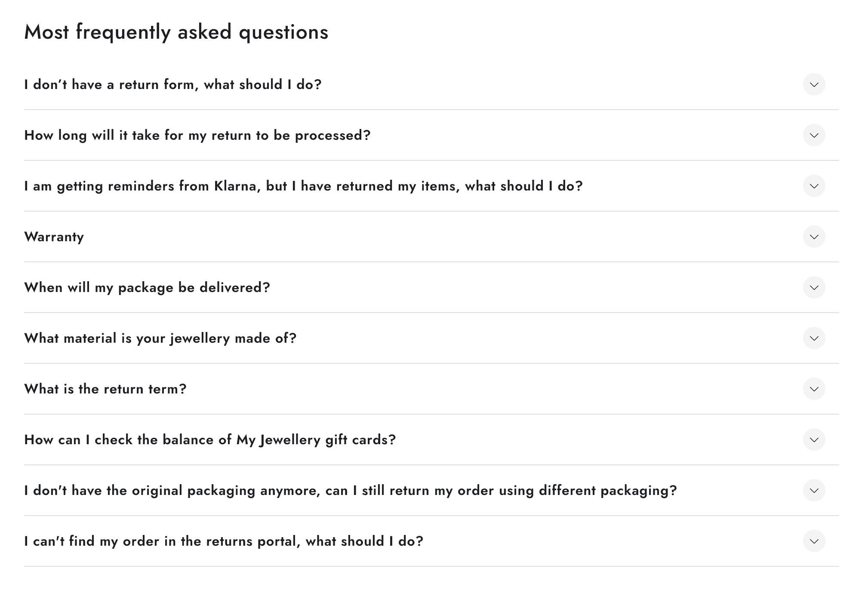Screen dimensions: 868x590
Task: Open 'When will my package be delivered?'
Action: click(x=147, y=287)
